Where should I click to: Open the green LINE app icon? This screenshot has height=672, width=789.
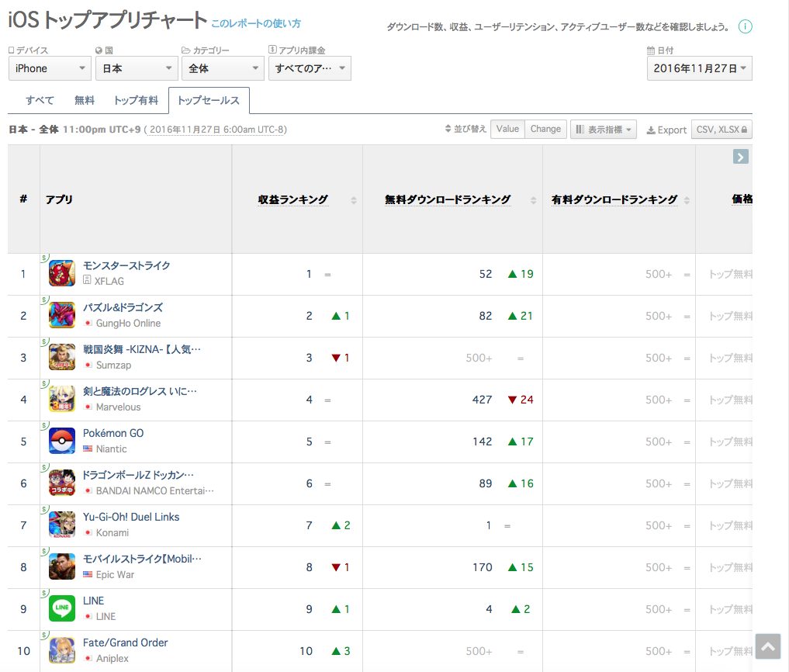(62, 608)
